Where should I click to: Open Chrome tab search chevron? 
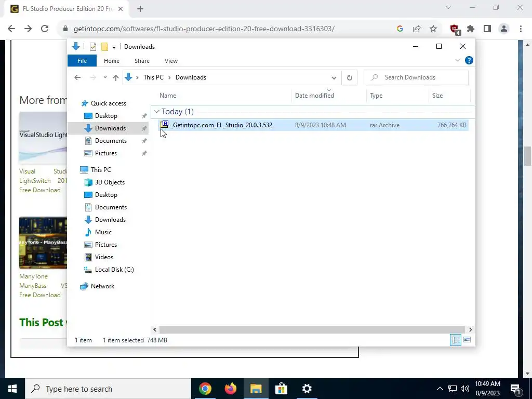pos(448,7)
